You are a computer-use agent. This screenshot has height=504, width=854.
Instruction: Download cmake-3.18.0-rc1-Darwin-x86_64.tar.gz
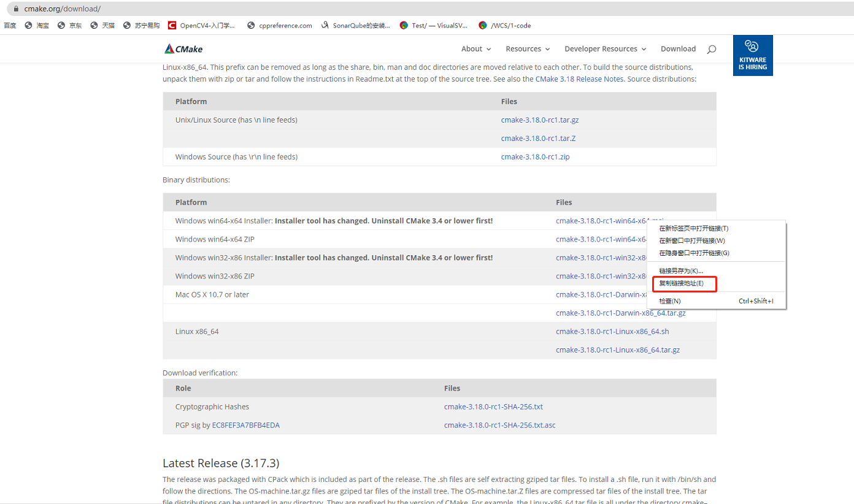pos(621,313)
